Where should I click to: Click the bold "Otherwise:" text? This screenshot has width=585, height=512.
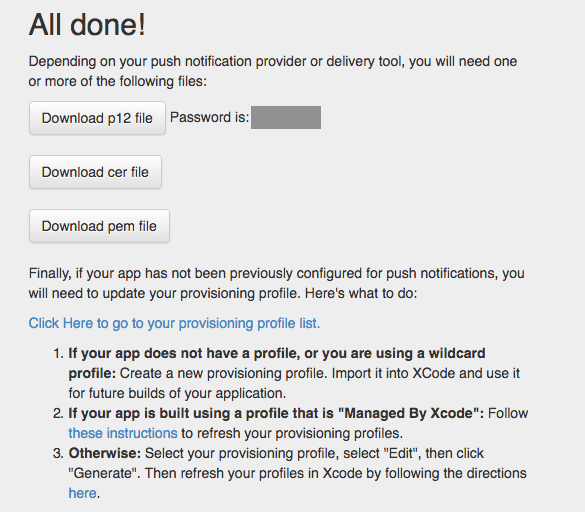tap(104, 453)
